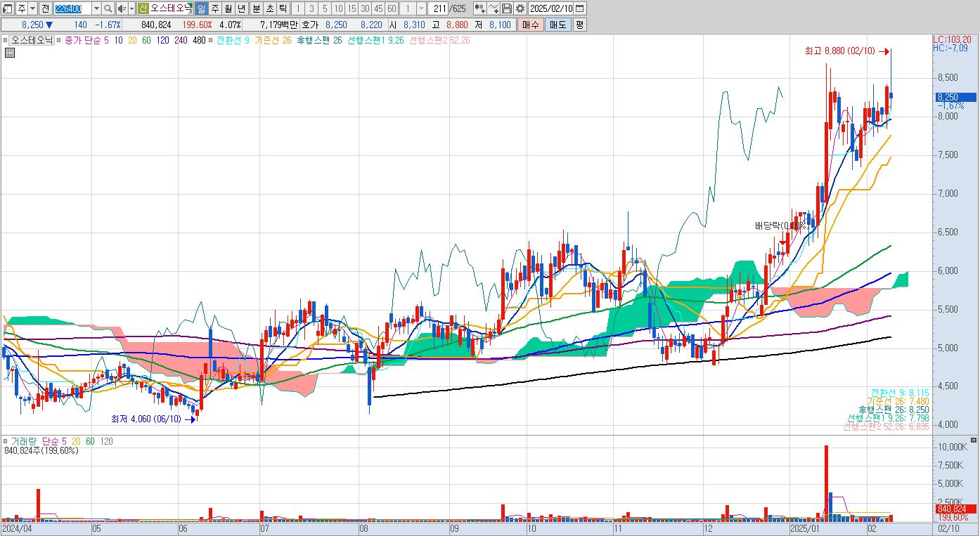Click the 거래량 volume legend label
The height and width of the screenshot is (536, 980).
tap(24, 441)
